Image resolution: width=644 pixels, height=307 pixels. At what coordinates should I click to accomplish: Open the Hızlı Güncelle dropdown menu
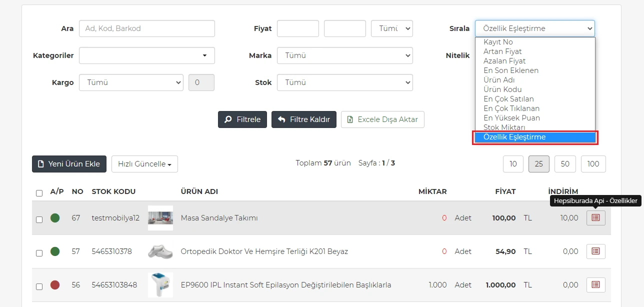tap(144, 164)
